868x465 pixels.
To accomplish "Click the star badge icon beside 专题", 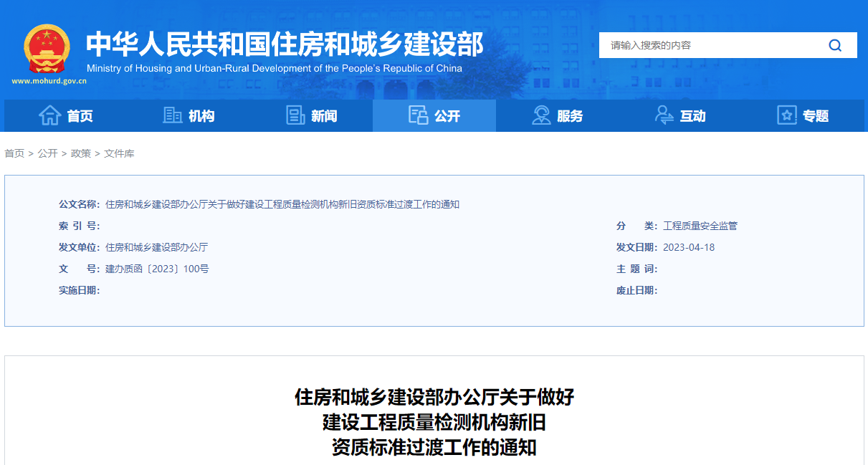I will (x=787, y=115).
